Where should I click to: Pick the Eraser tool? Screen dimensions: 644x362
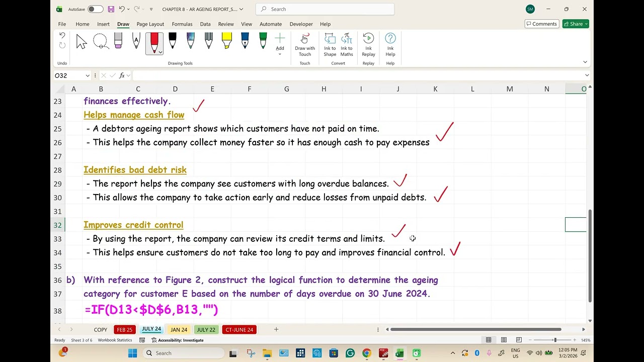(x=118, y=41)
